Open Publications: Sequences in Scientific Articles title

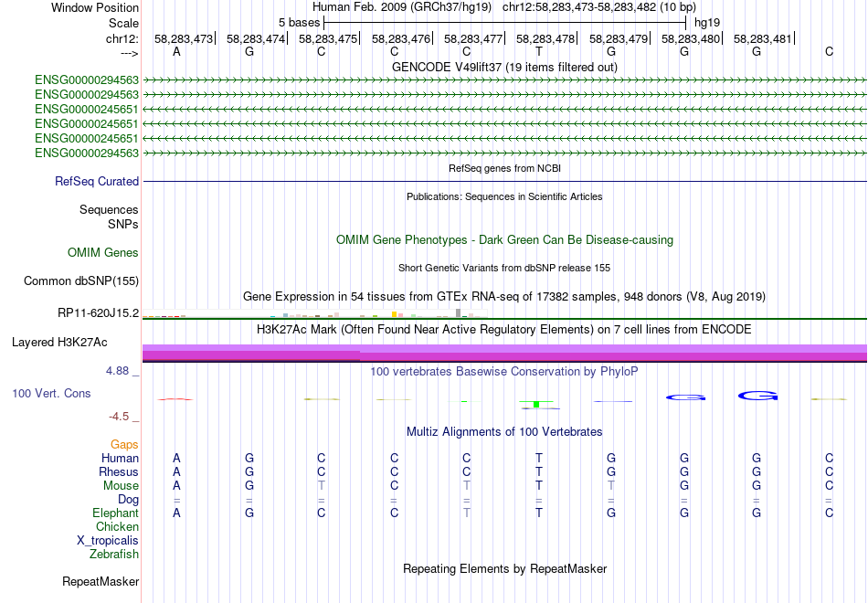point(504,196)
